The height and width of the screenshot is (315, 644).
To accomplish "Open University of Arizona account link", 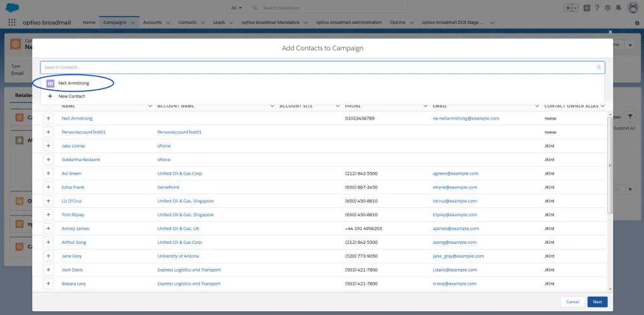I will pyautogui.click(x=179, y=256).
